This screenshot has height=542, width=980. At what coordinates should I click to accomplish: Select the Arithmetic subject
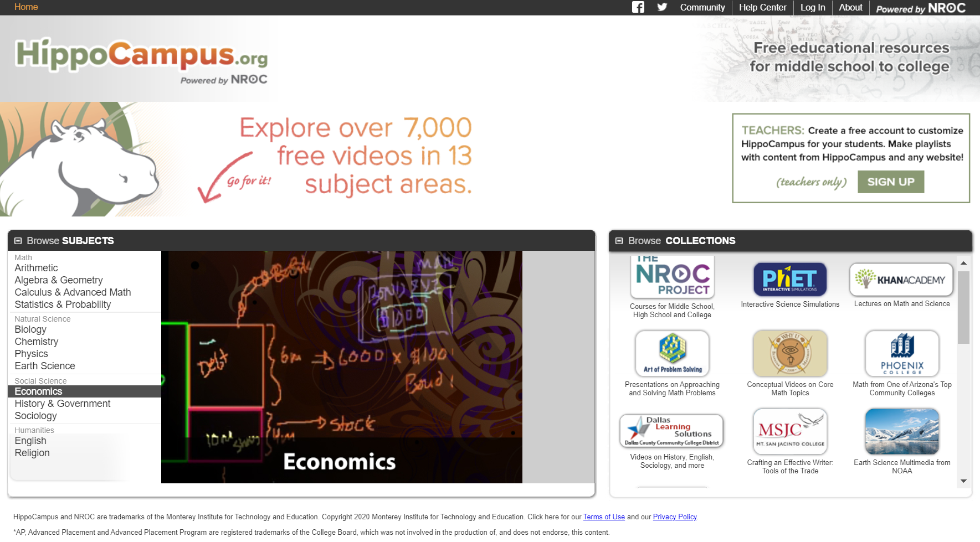(x=36, y=268)
